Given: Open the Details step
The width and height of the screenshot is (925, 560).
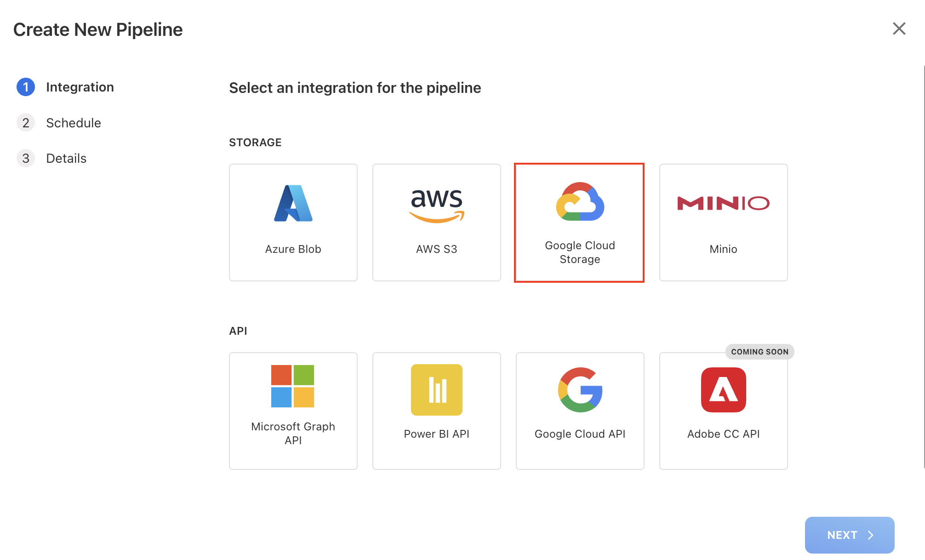Looking at the screenshot, I should [66, 158].
